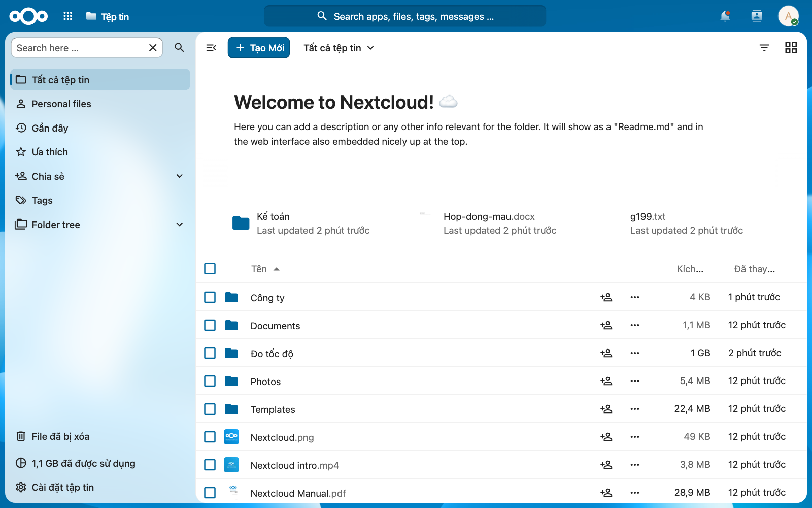Clear the sidebar search field with X
The image size is (812, 508).
tap(153, 48)
